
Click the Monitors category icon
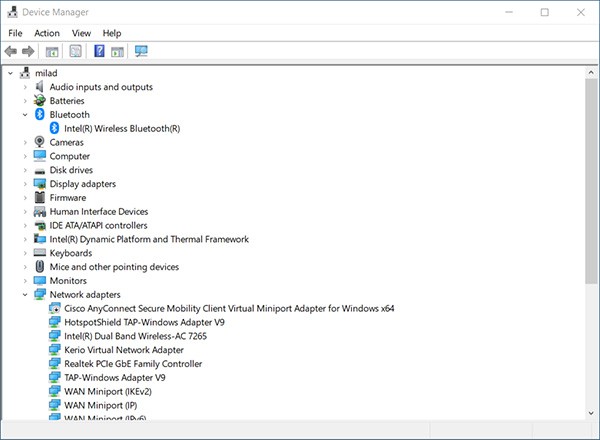click(40, 280)
